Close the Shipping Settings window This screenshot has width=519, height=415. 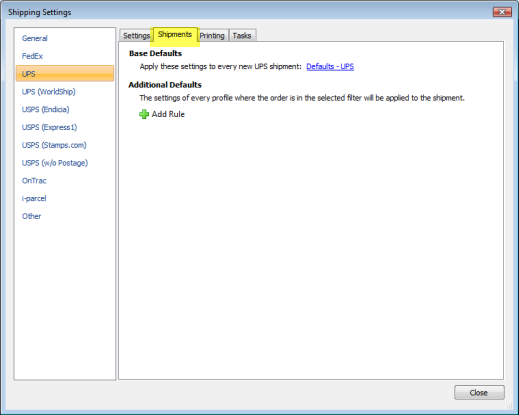click(502, 12)
